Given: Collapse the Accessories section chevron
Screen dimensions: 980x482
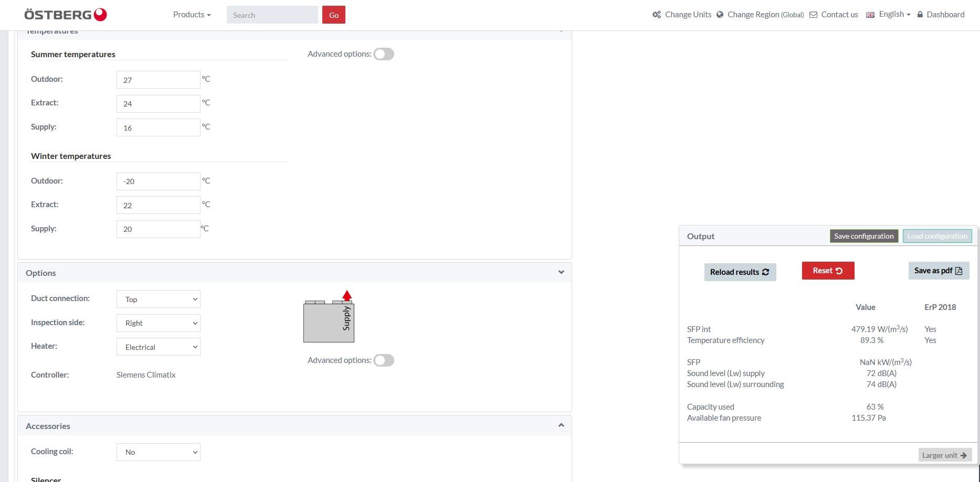Looking at the screenshot, I should pos(561,425).
